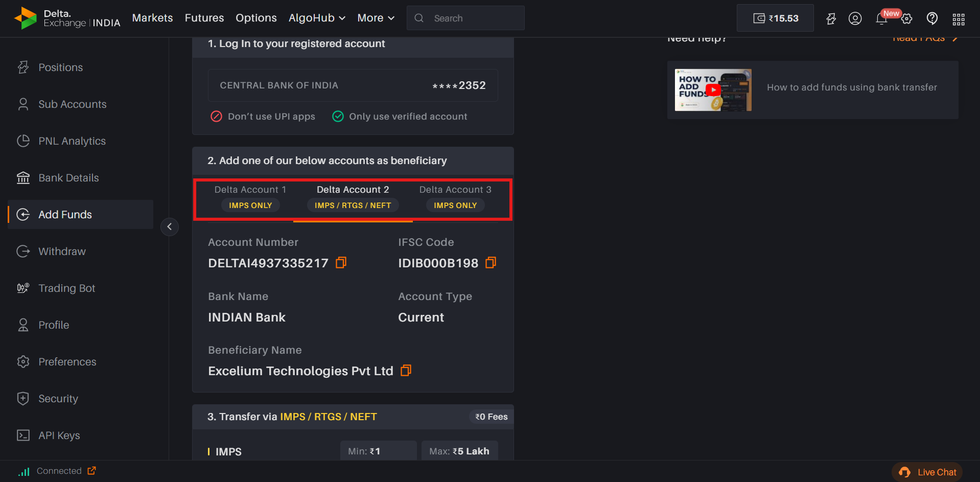Play the How To Add Funds video thumbnail

[x=713, y=90]
